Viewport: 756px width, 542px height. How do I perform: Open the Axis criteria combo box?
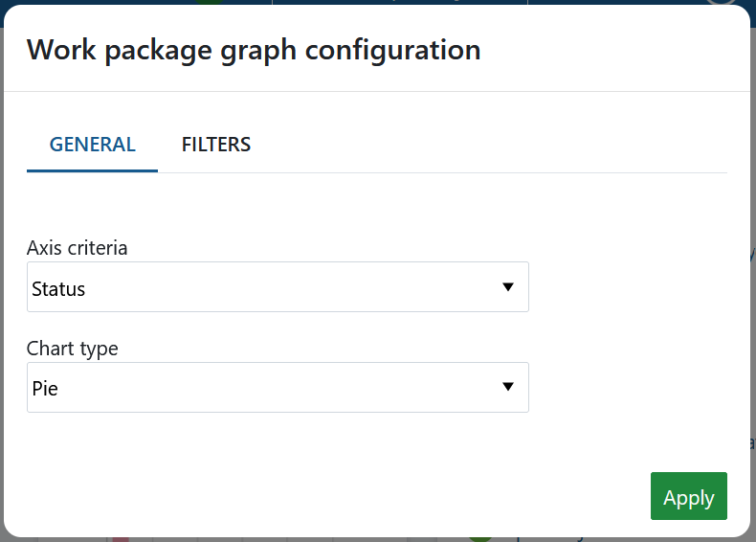point(278,287)
